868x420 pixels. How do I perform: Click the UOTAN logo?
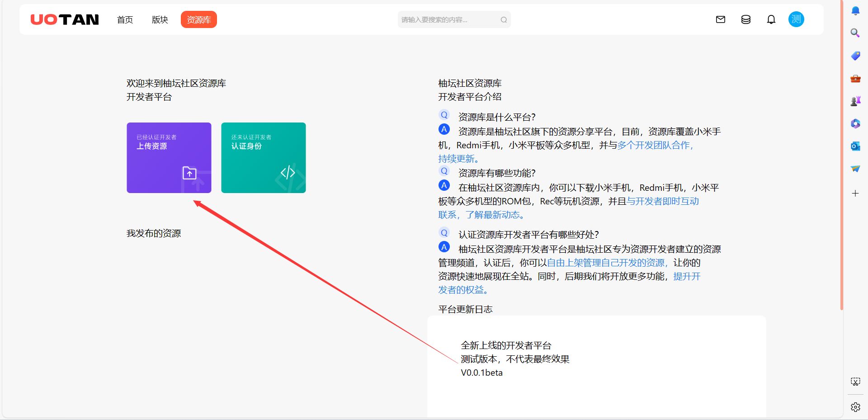(65, 19)
